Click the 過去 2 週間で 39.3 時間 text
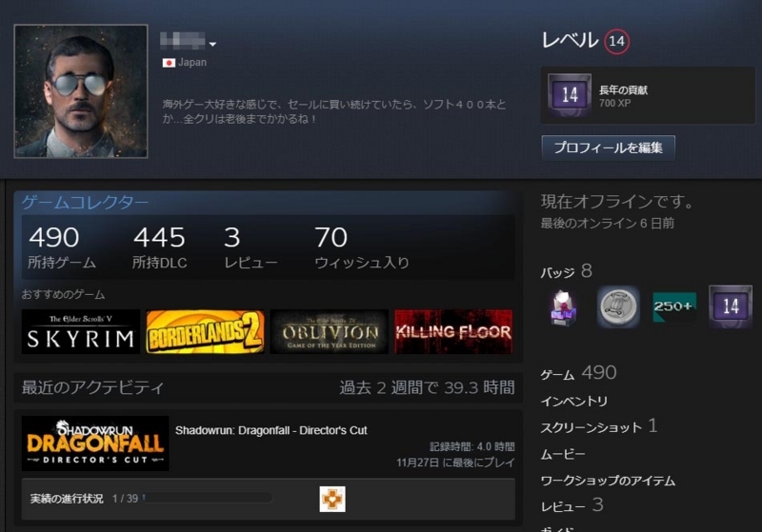 pos(427,387)
